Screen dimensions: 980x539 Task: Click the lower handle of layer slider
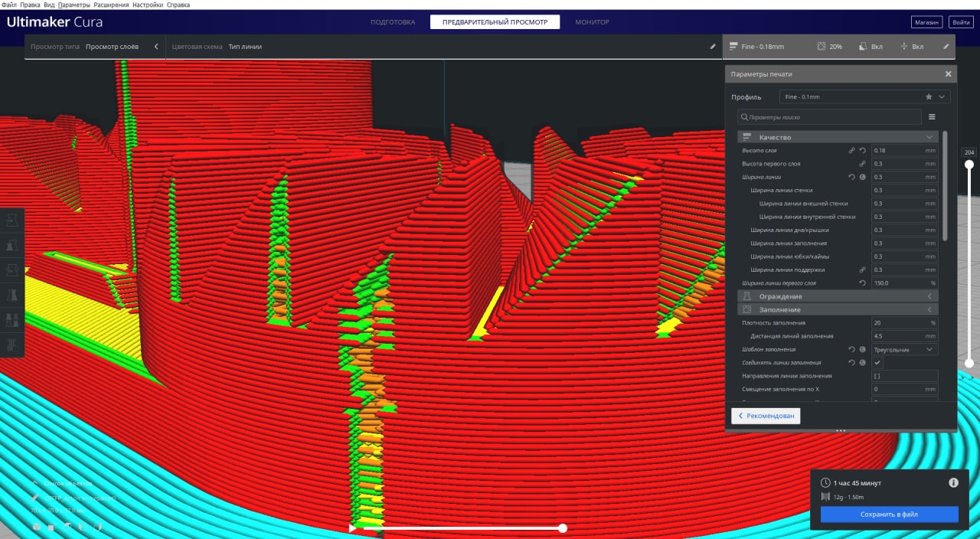[x=969, y=363]
